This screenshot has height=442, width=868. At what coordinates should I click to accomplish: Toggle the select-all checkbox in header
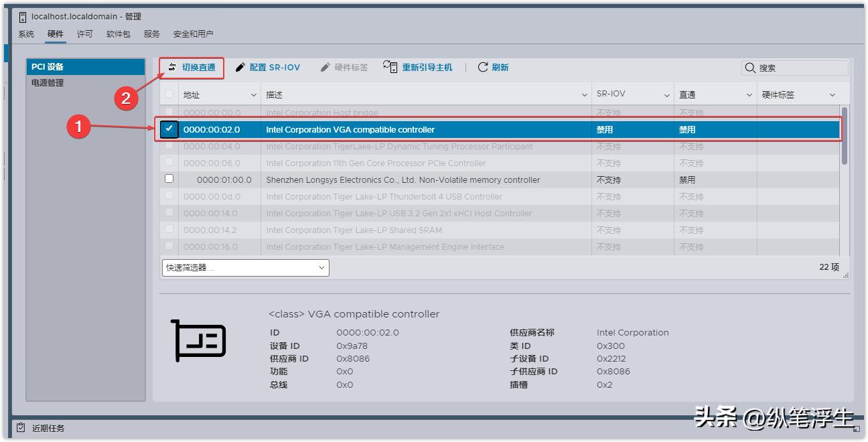click(170, 93)
